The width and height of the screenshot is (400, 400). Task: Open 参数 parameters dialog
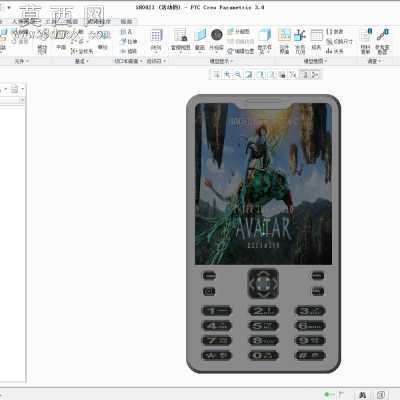point(335,32)
